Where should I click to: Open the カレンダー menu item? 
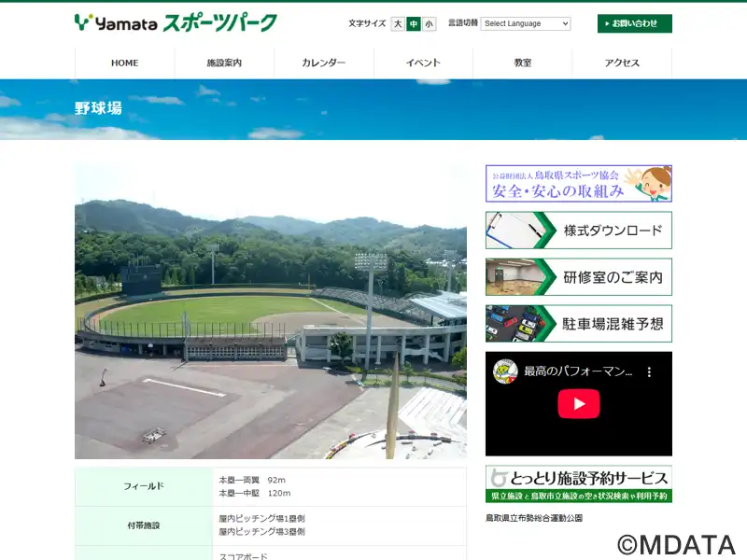pos(324,63)
